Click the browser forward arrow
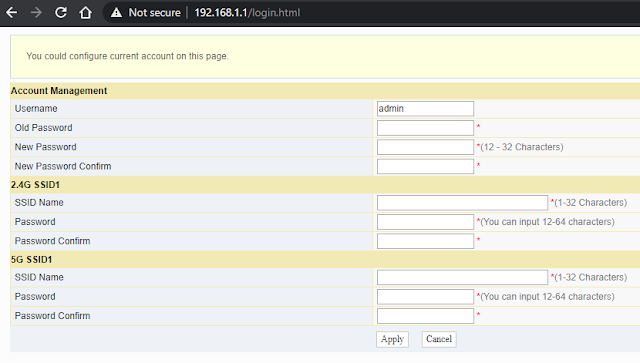Screen dimensions: 640x363 (36, 13)
